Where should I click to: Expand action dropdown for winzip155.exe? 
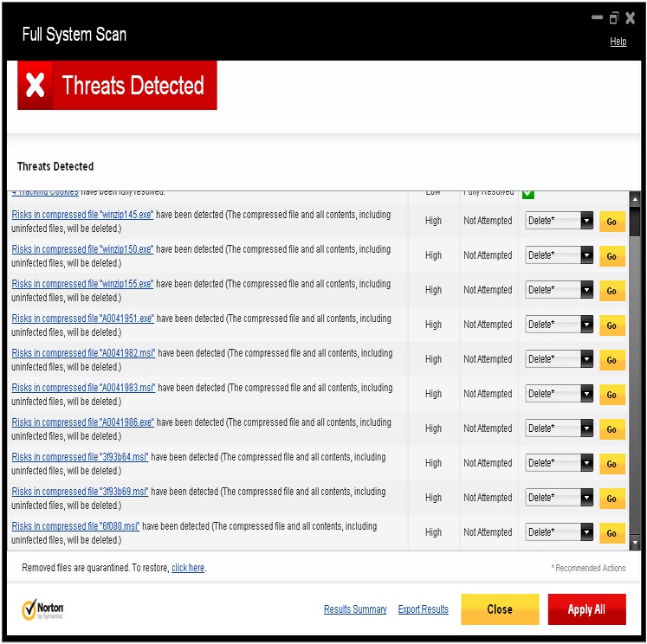click(586, 290)
